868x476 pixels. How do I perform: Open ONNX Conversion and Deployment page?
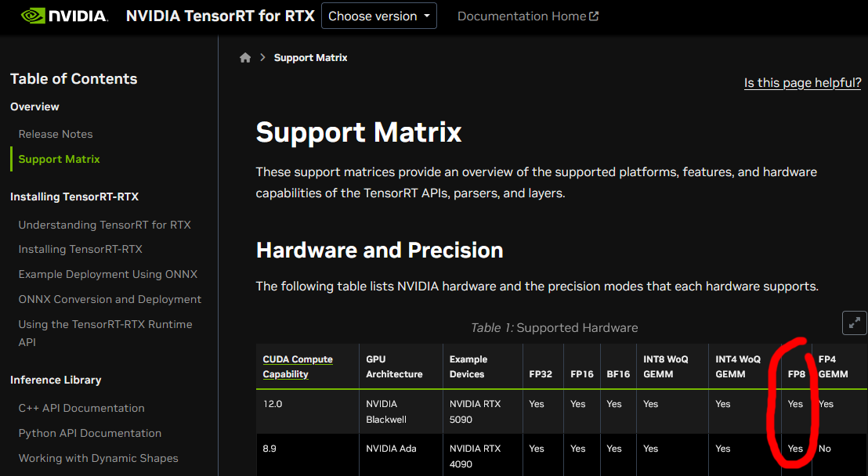pos(110,299)
